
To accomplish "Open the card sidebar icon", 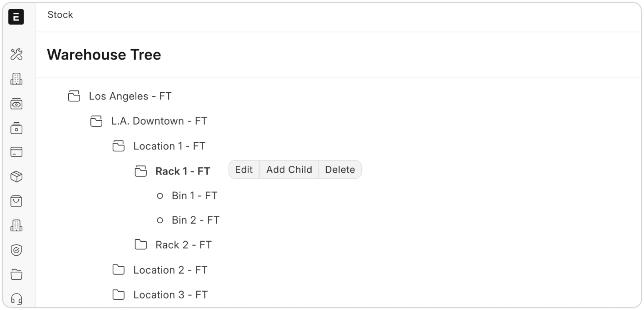I will tap(16, 152).
